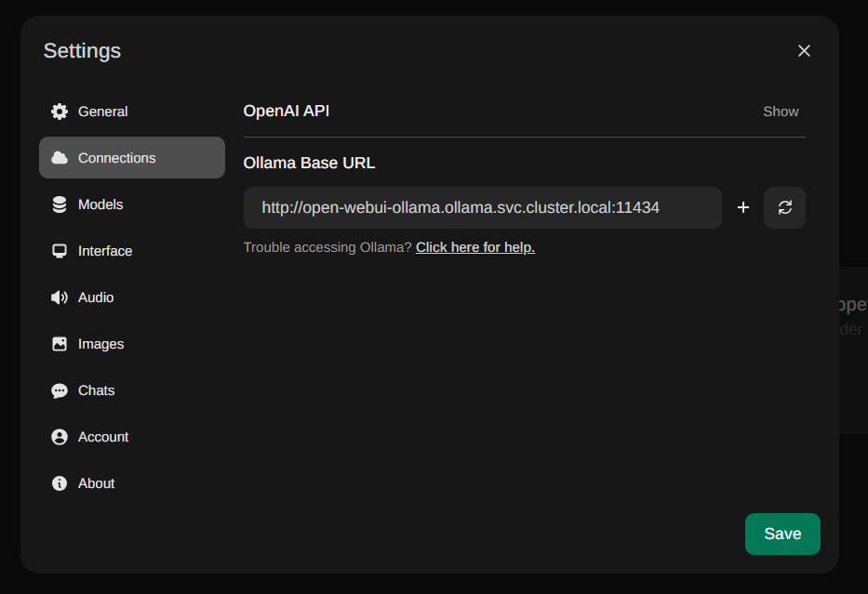Click the cloud icon for Connections
The width and height of the screenshot is (868, 594).
tap(60, 158)
